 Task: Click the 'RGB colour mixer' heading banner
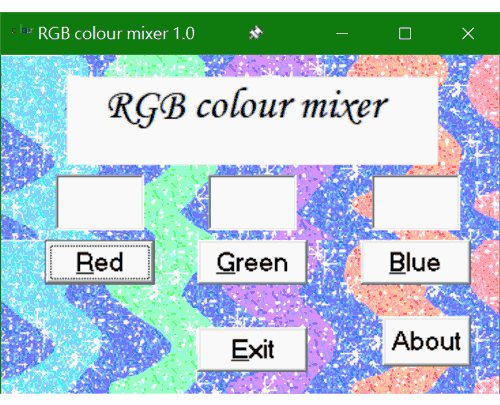252,121
